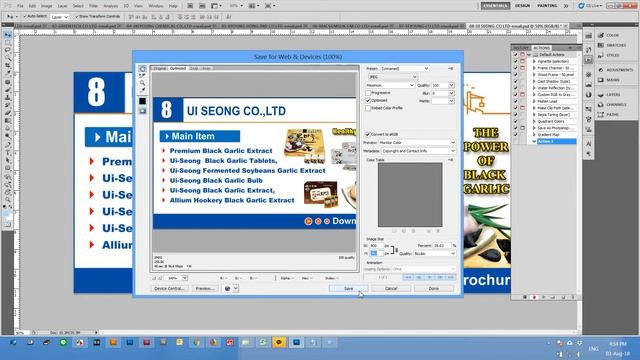Screen dimensions: 640x360
Task: Select the Zoom tool in Save for Web dialog
Action: (x=142, y=83)
